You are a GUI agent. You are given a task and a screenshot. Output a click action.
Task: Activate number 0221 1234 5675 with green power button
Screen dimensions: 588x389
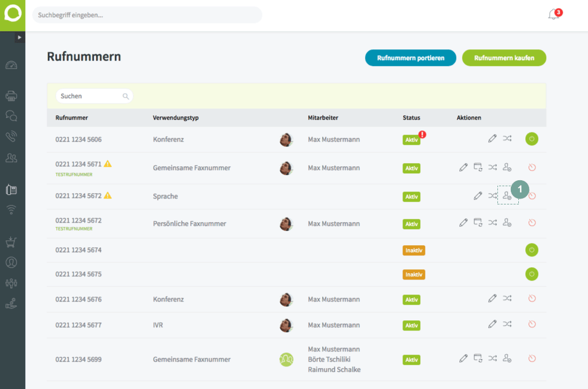(x=532, y=274)
